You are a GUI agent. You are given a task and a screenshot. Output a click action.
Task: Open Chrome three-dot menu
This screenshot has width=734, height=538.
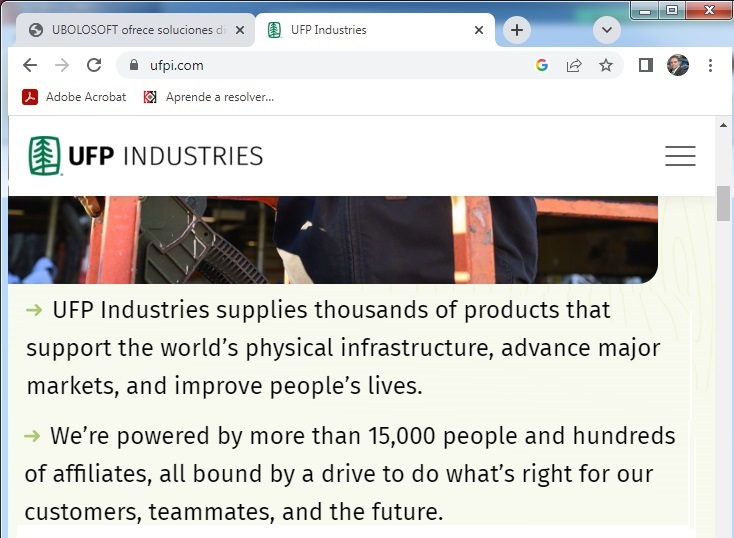click(710, 65)
